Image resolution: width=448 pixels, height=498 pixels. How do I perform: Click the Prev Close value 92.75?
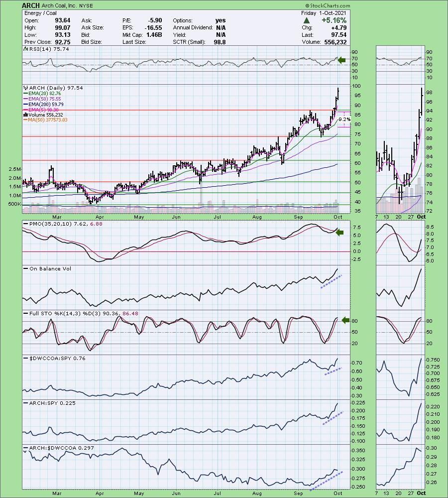point(63,42)
